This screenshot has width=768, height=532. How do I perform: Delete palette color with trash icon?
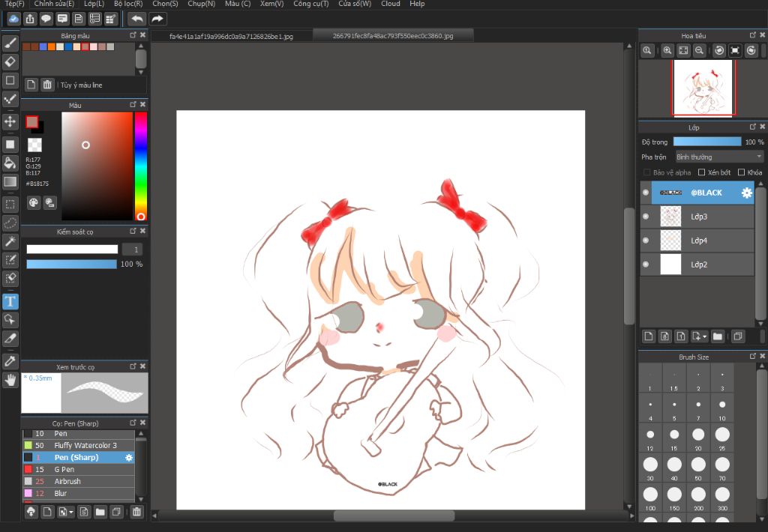click(x=47, y=85)
